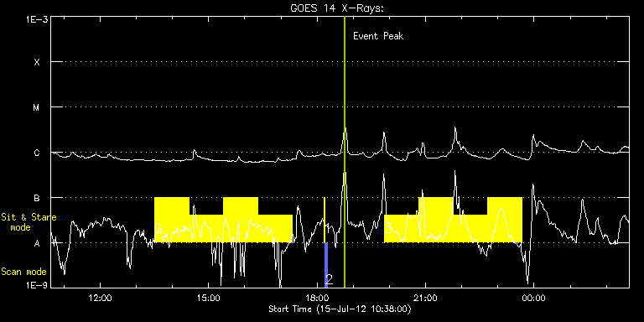
Task: Click the B flare class axis label
Action: pos(37,198)
